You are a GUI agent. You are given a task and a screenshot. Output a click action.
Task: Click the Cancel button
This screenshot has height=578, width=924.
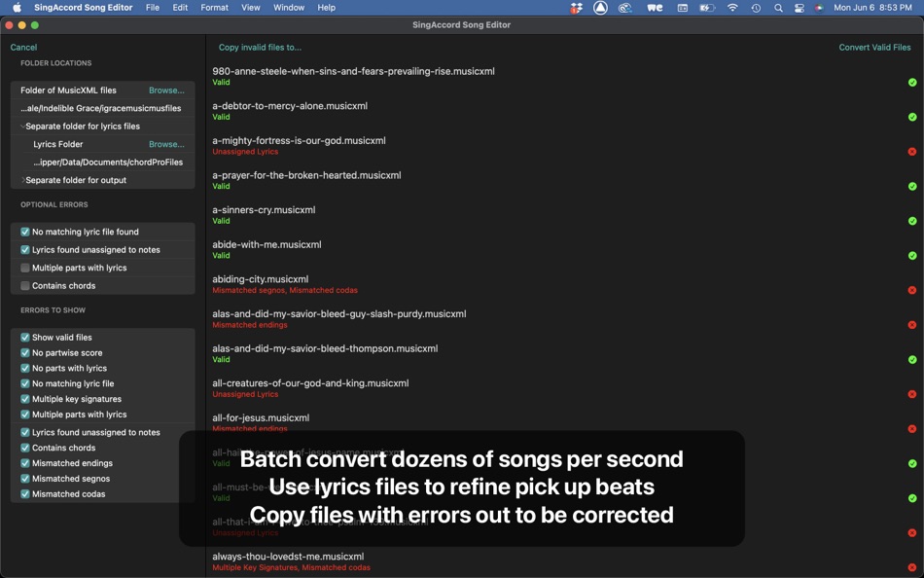pos(23,47)
